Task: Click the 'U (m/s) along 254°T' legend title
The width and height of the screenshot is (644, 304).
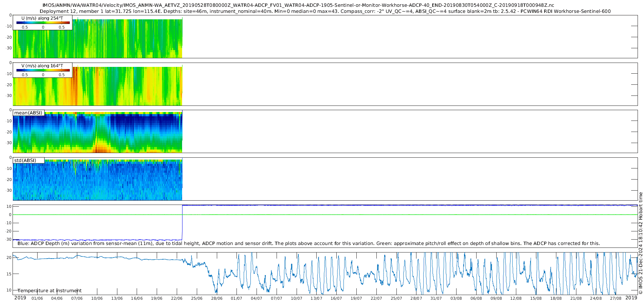Action: click(42, 18)
